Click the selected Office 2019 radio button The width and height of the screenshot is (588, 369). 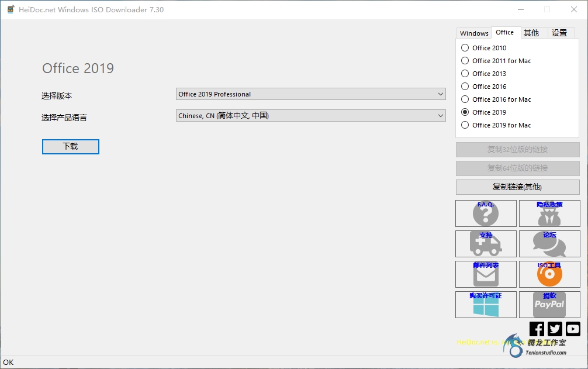(465, 112)
